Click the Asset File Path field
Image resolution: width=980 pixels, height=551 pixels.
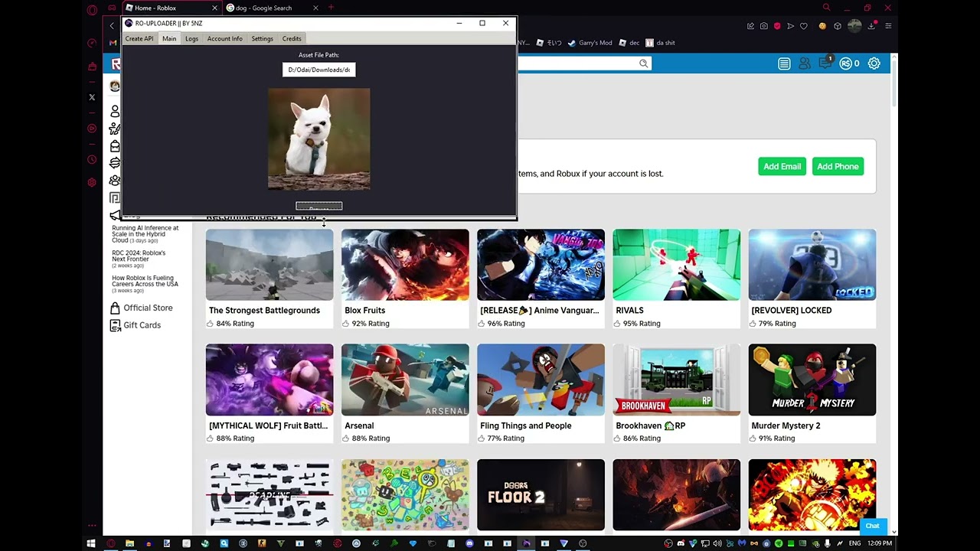(x=319, y=70)
